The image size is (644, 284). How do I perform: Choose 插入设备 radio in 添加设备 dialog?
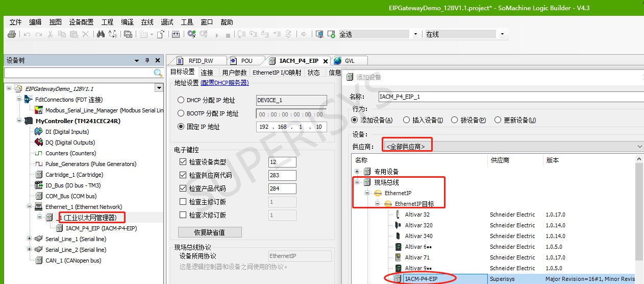tap(406, 120)
